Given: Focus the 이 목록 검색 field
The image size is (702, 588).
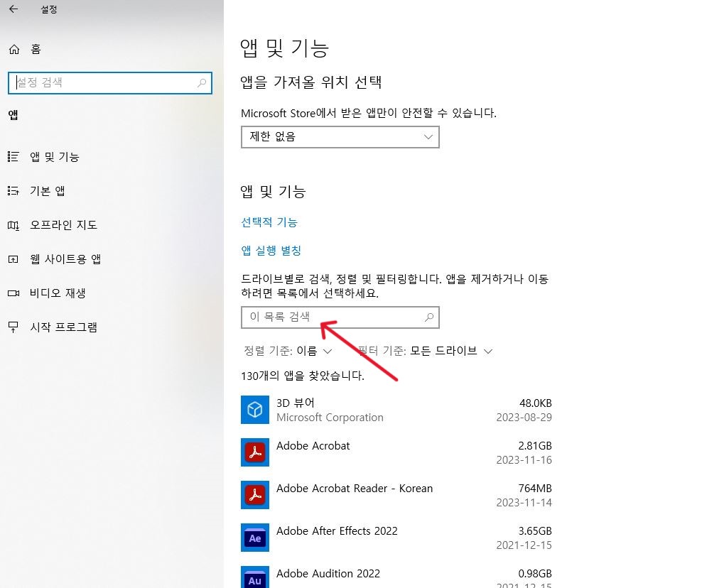Looking at the screenshot, I should (x=340, y=317).
